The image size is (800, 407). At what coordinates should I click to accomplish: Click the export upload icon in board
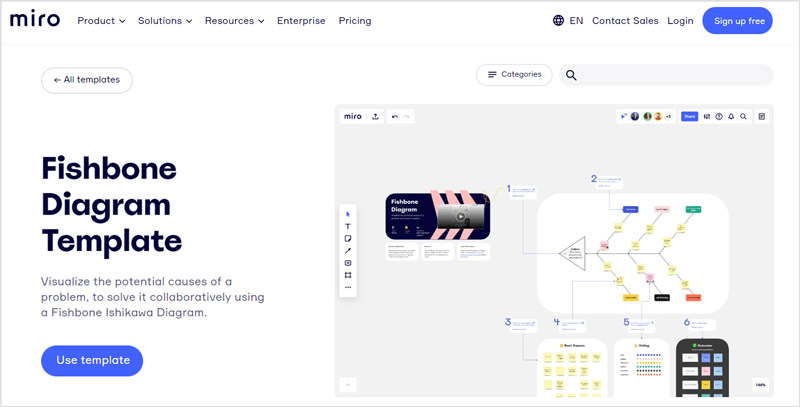click(x=376, y=116)
